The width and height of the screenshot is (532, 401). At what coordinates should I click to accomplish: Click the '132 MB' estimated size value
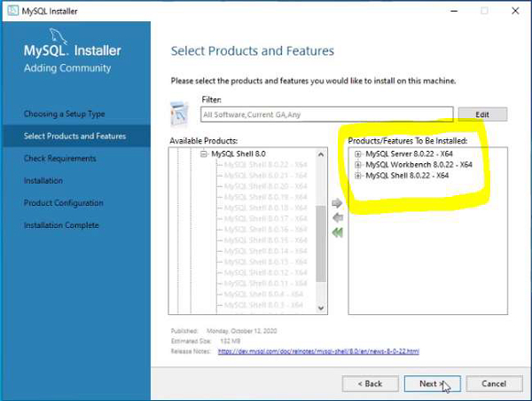[x=230, y=341]
